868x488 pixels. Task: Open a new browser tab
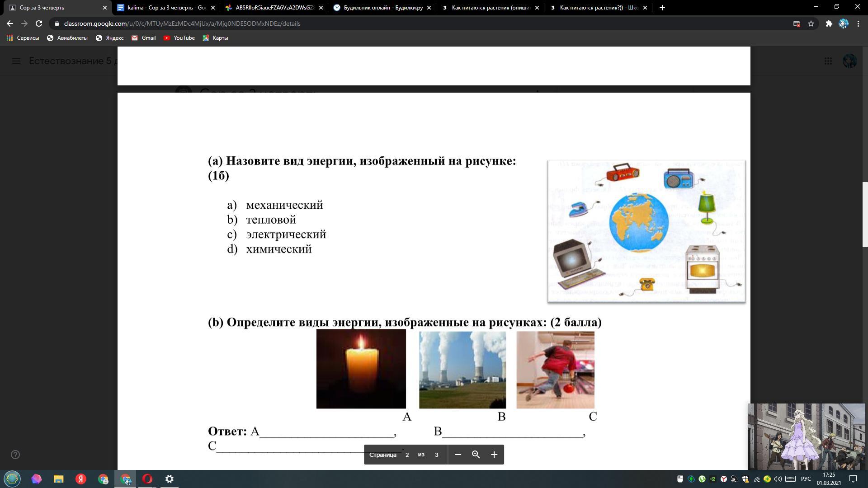pos(662,8)
